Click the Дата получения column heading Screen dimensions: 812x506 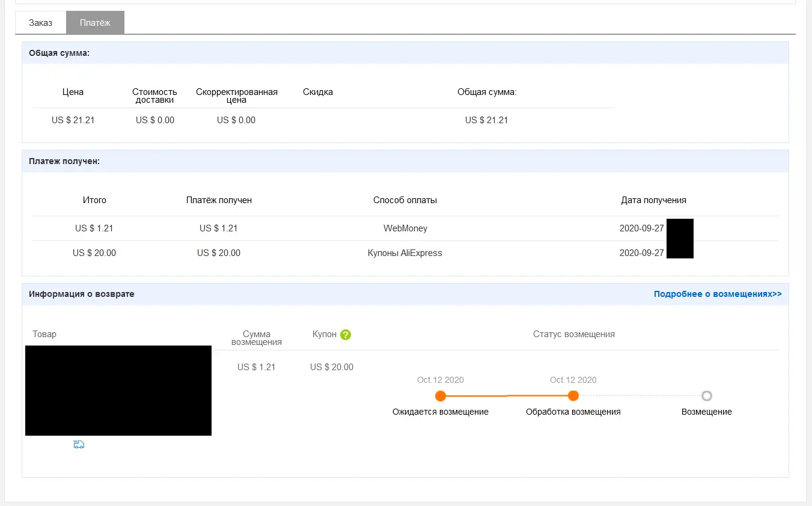[x=654, y=200]
